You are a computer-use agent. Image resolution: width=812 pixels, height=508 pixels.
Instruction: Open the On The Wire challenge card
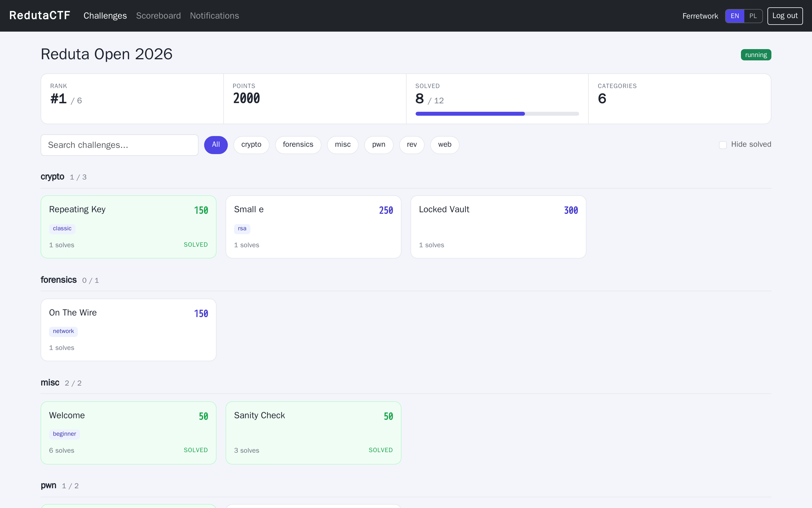[x=129, y=330]
